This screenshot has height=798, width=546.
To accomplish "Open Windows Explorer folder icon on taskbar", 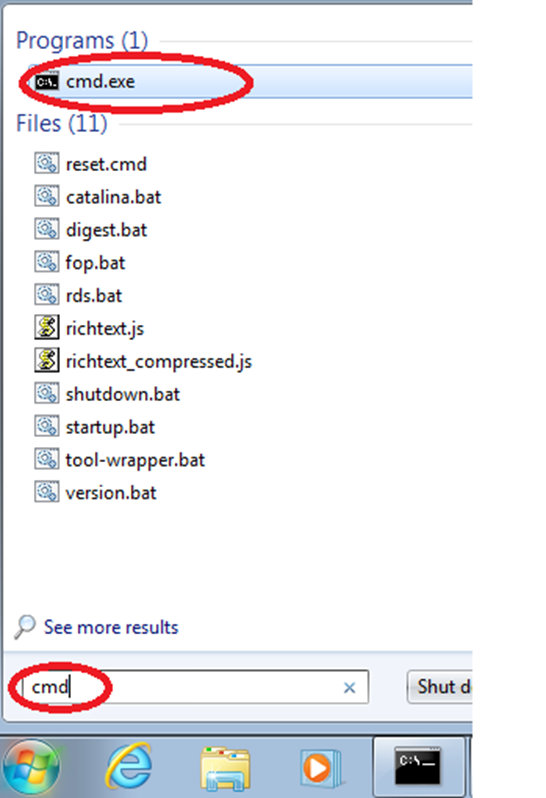I will pyautogui.click(x=225, y=768).
